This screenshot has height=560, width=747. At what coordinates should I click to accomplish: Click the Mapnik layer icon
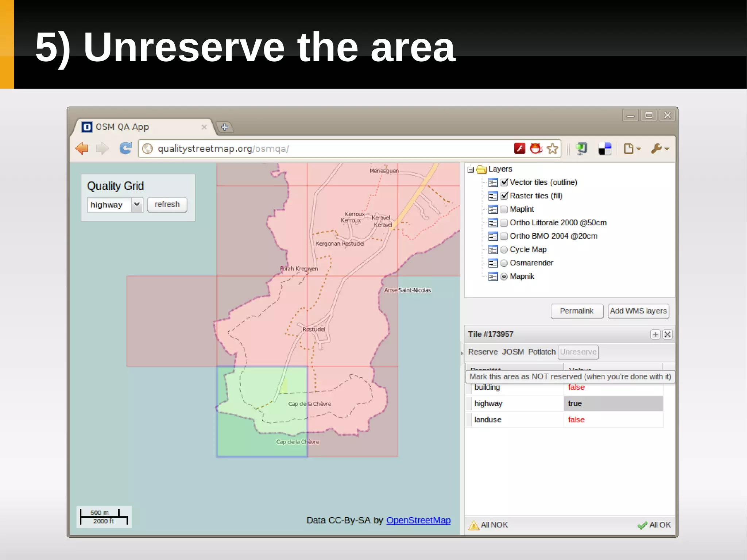(x=493, y=277)
